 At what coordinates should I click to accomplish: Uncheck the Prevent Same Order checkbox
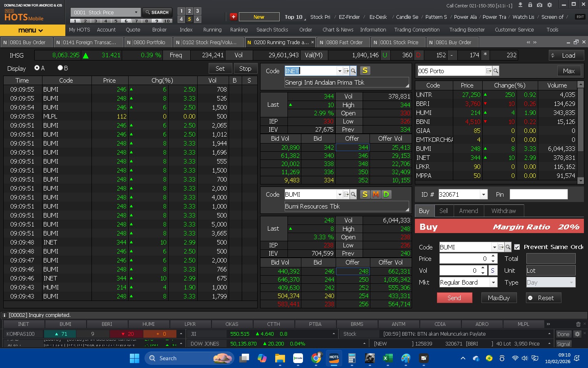coord(517,247)
